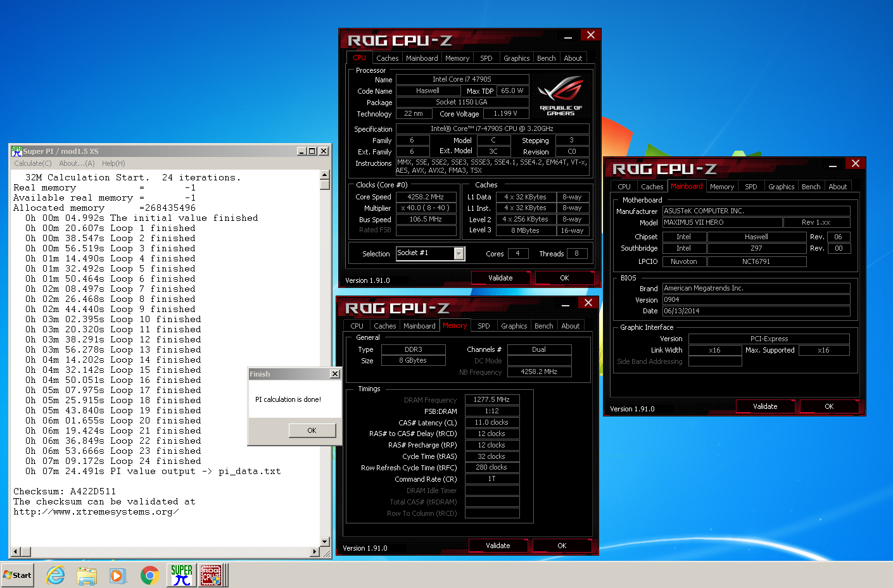The width and height of the screenshot is (893, 588).
Task: Close the Super PI window
Action: point(324,151)
